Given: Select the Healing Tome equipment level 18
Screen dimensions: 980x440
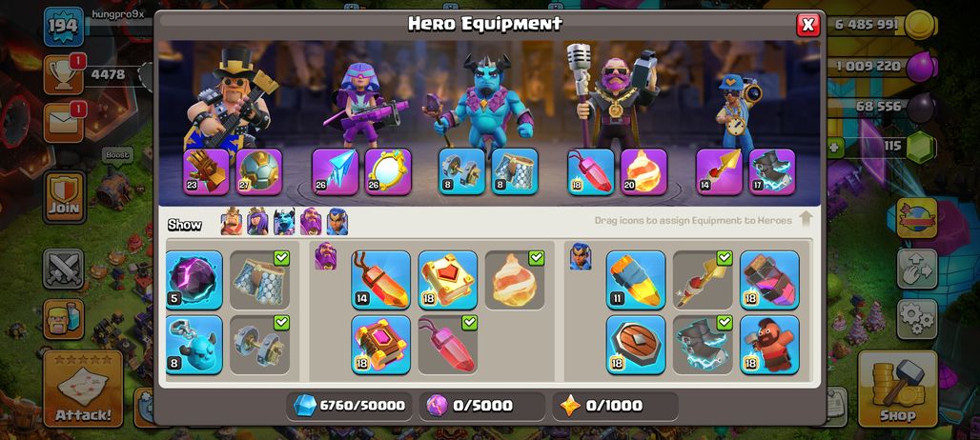Looking at the screenshot, I should click(447, 280).
